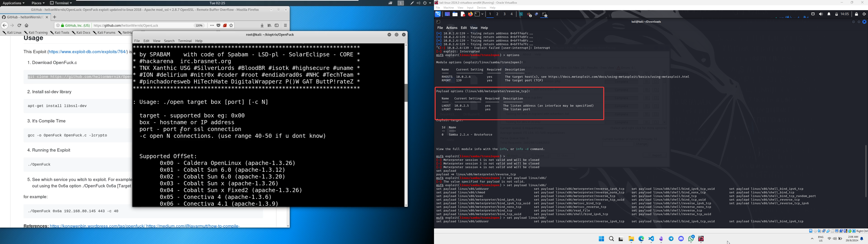Open Actions menu in Kali terminal
The image size is (868, 244).
point(452,28)
